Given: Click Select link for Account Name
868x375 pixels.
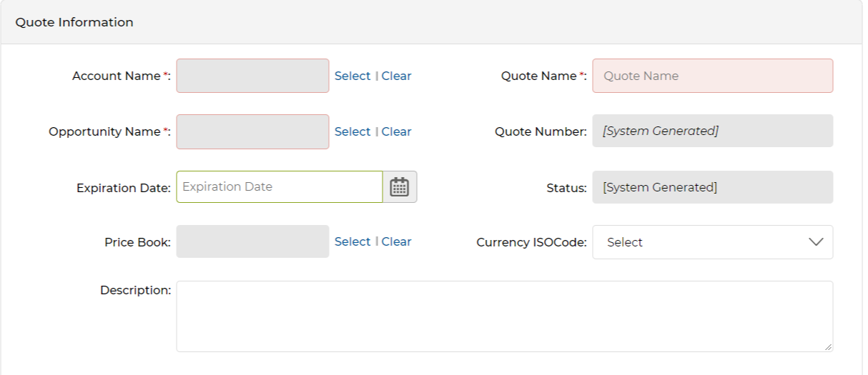Looking at the screenshot, I should [x=352, y=76].
